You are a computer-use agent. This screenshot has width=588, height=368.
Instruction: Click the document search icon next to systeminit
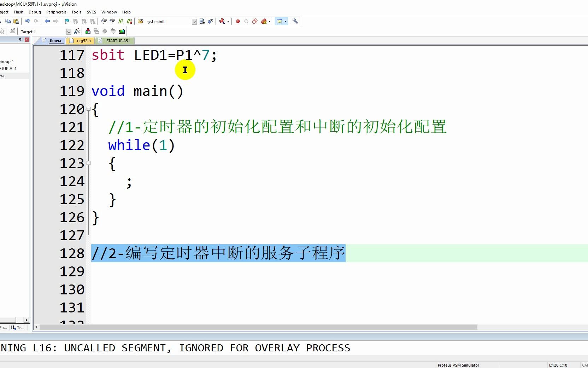[x=202, y=21]
